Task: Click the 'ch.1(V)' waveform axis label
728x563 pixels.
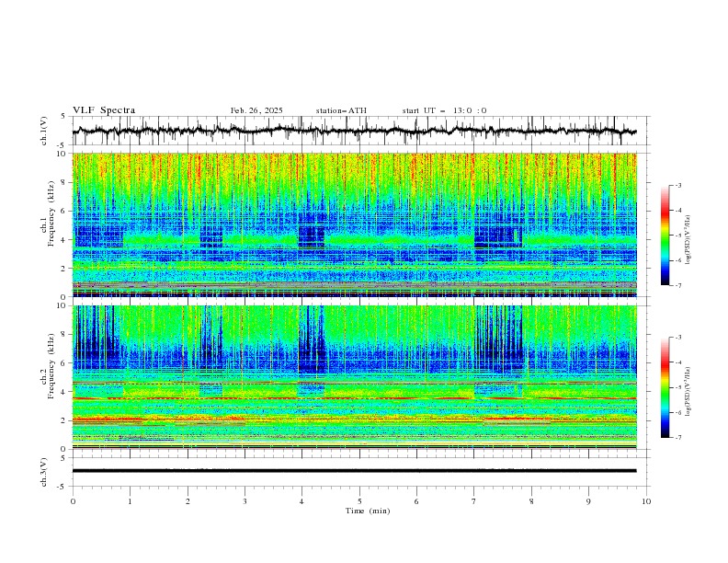Action: click(44, 131)
